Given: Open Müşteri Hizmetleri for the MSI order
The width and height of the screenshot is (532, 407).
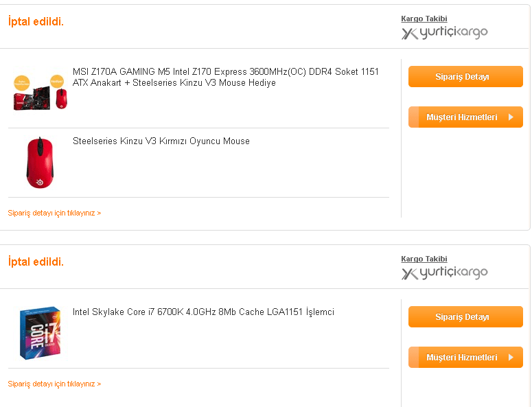Looking at the screenshot, I should [x=461, y=117].
